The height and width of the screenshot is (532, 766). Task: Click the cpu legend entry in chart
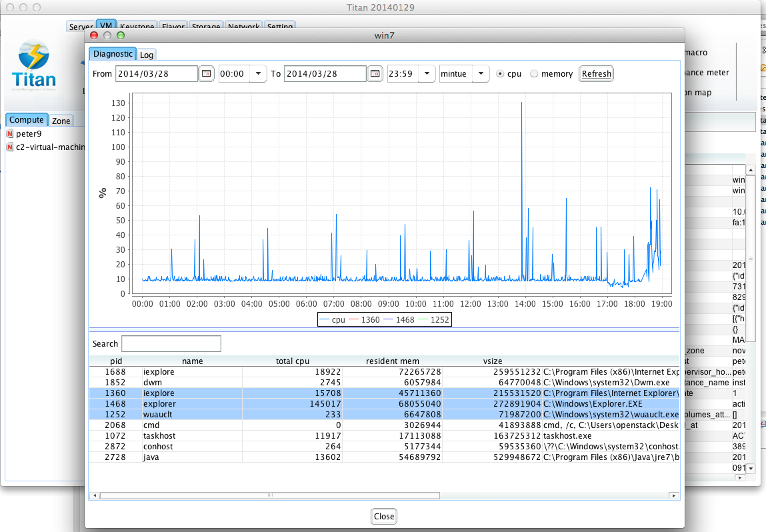tap(332, 320)
